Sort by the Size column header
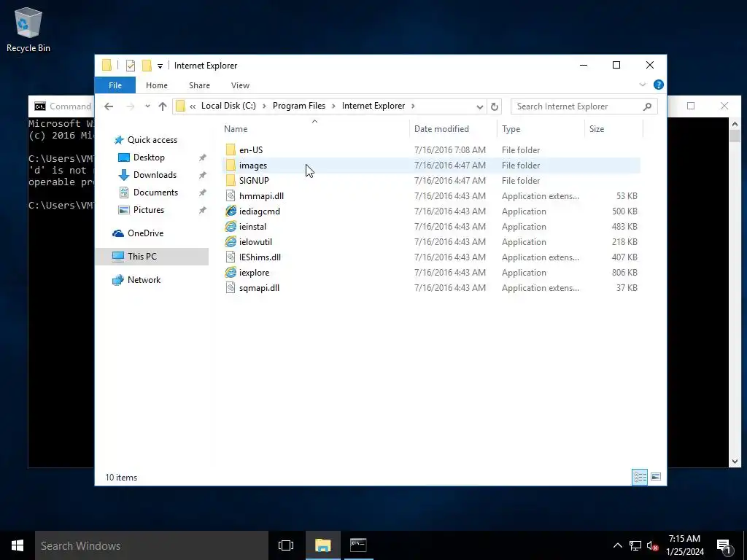747x560 pixels. (614, 129)
